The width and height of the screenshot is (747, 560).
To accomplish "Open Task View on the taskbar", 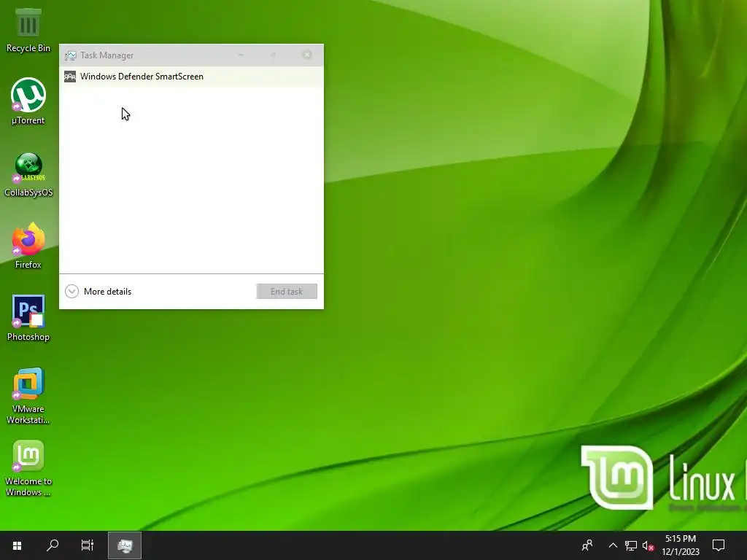I will point(88,545).
